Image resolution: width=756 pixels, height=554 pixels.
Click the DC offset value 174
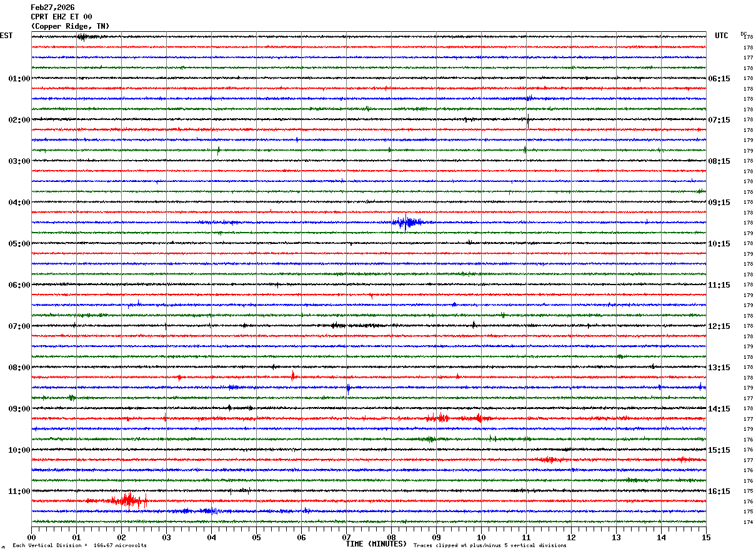(x=748, y=522)
